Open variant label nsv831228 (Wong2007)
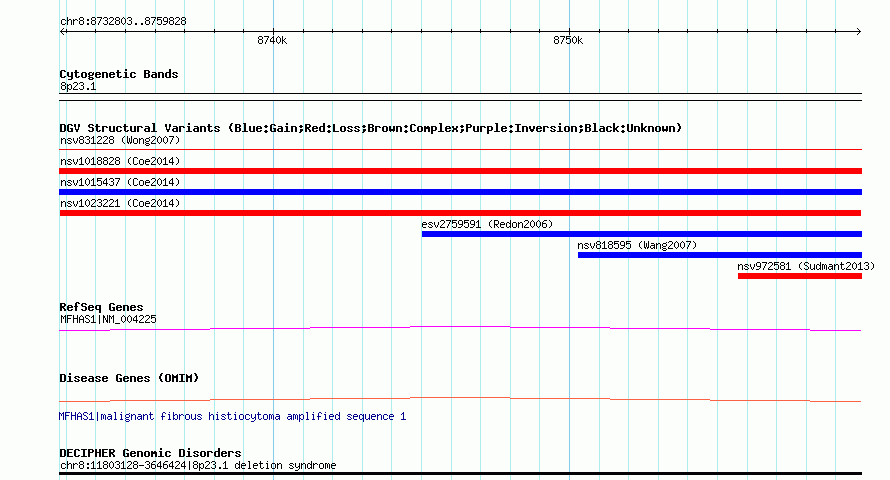Viewport: 890px width, 480px height. 120,140
